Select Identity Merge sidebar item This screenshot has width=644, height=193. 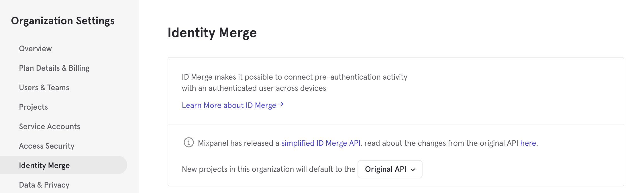pos(44,166)
